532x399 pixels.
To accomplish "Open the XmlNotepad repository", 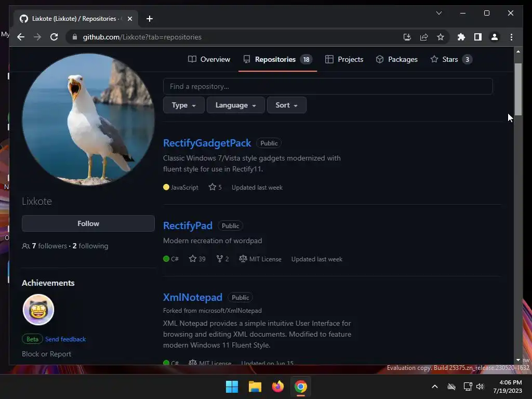I will pyautogui.click(x=193, y=297).
